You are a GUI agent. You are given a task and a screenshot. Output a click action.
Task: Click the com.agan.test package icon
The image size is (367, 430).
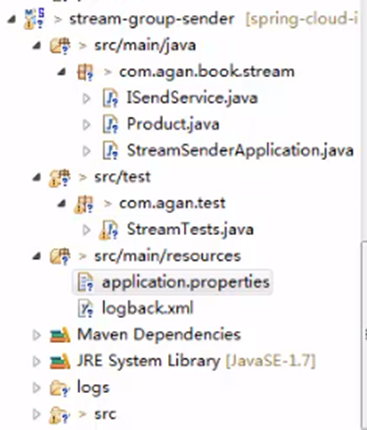84,204
